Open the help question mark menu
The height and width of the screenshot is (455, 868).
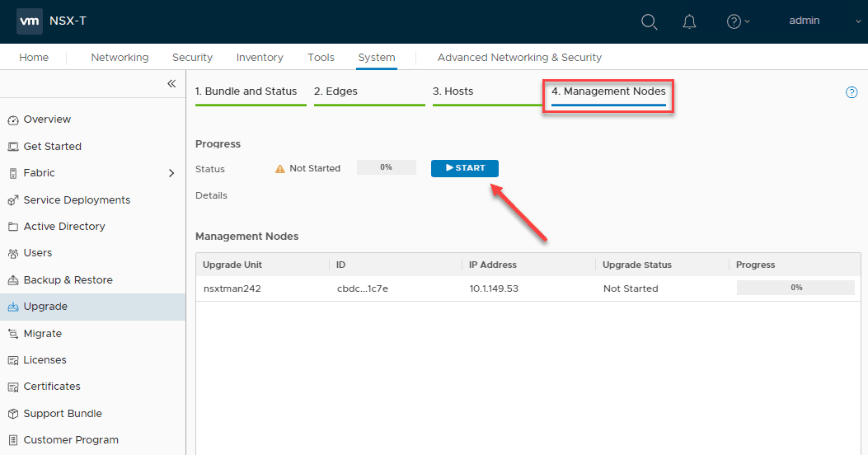coord(738,21)
